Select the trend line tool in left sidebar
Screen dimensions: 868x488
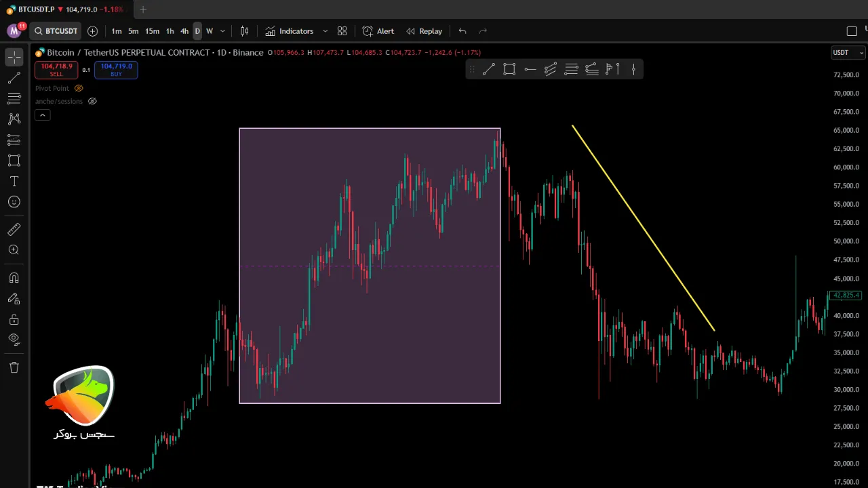coord(14,78)
